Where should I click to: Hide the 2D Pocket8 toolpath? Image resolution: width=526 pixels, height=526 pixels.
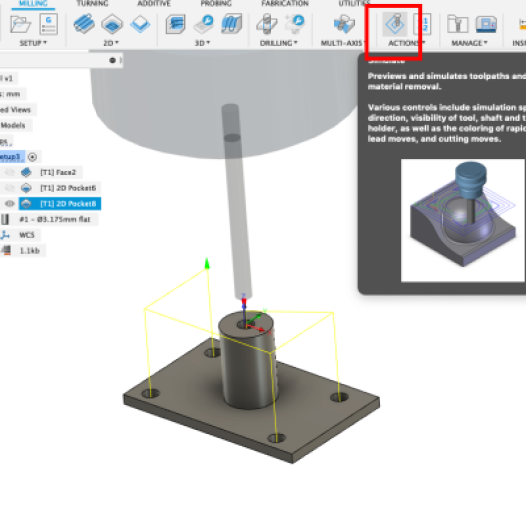[x=10, y=204]
